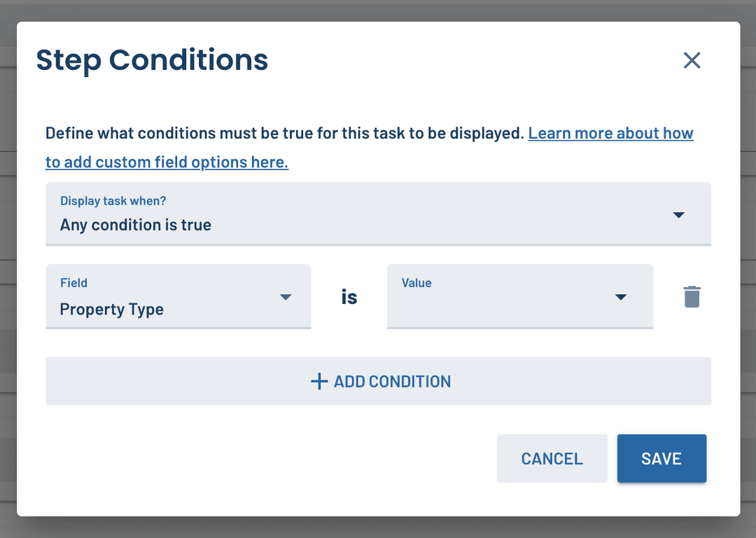This screenshot has height=538, width=756.
Task: Click the chevron arrow in the Value dropdown
Action: (620, 296)
